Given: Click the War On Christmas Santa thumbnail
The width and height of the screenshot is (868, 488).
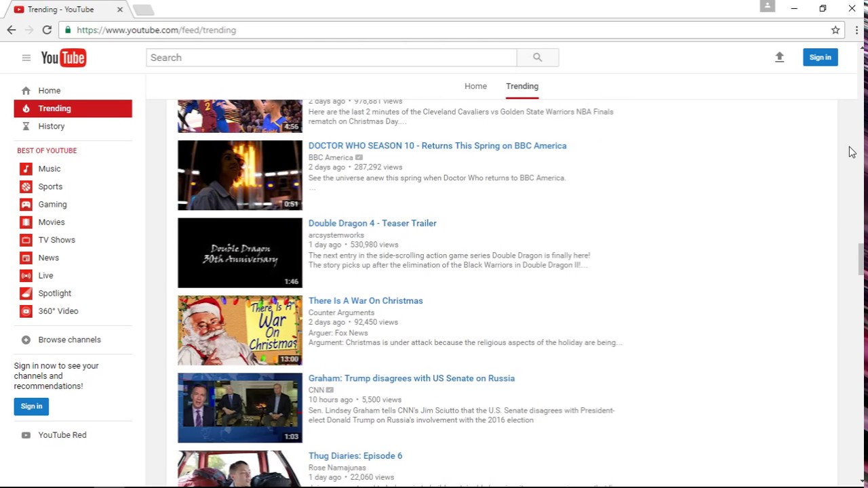Looking at the screenshot, I should point(240,330).
